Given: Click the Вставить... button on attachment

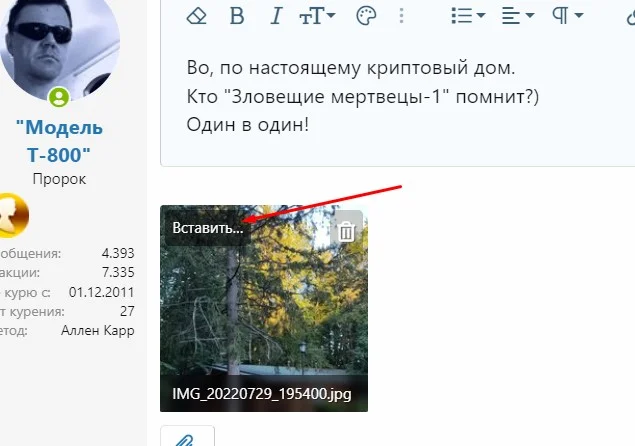Looking at the screenshot, I should 208,228.
